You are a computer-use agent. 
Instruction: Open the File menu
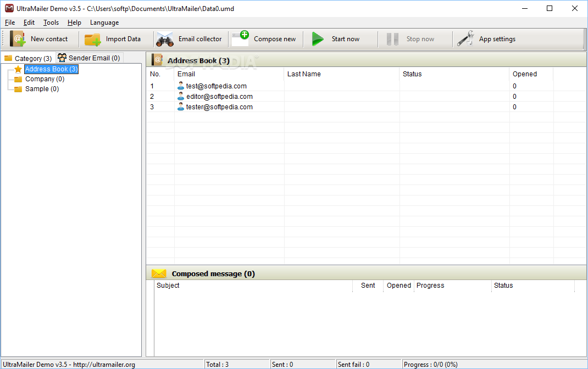pyautogui.click(x=10, y=23)
